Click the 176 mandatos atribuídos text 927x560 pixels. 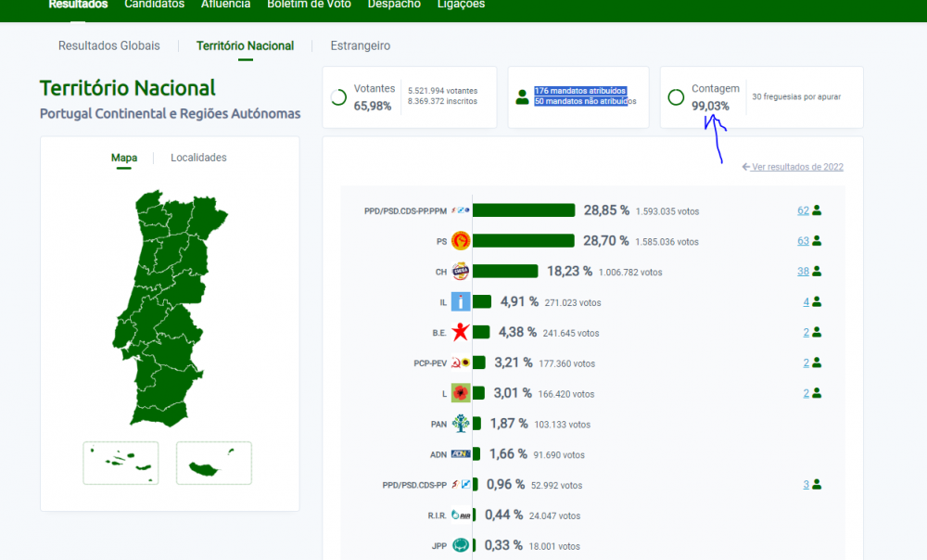tap(580, 91)
